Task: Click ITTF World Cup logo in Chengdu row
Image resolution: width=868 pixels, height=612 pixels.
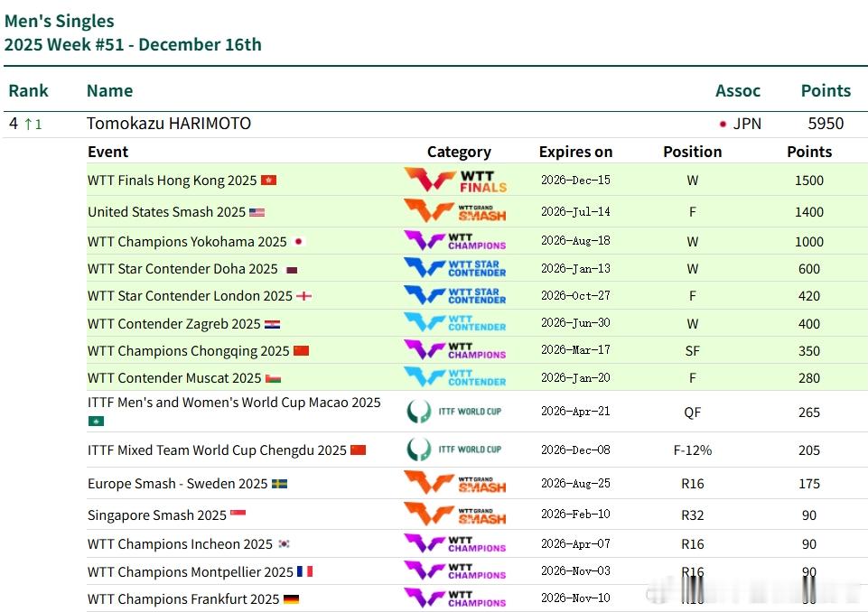Action: (x=454, y=450)
